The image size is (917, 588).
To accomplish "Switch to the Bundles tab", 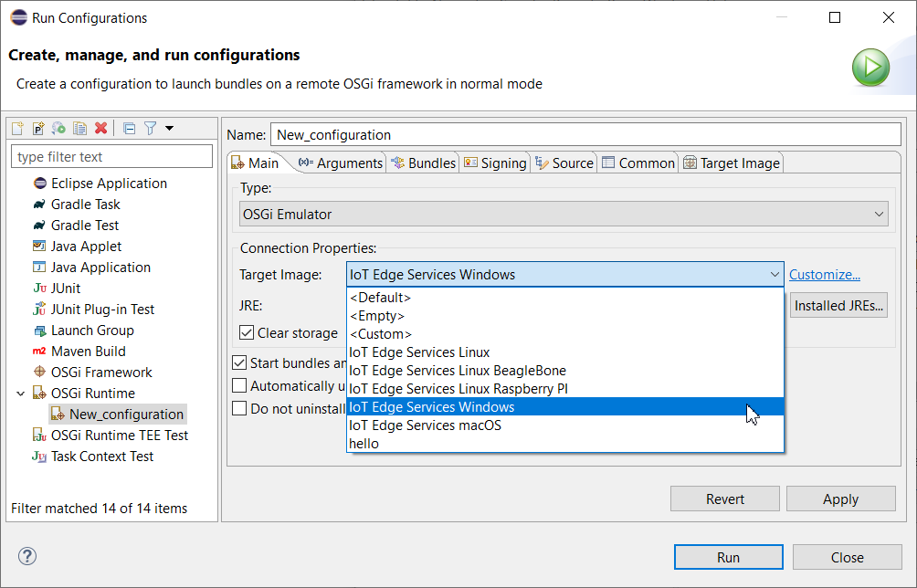I will pos(426,163).
